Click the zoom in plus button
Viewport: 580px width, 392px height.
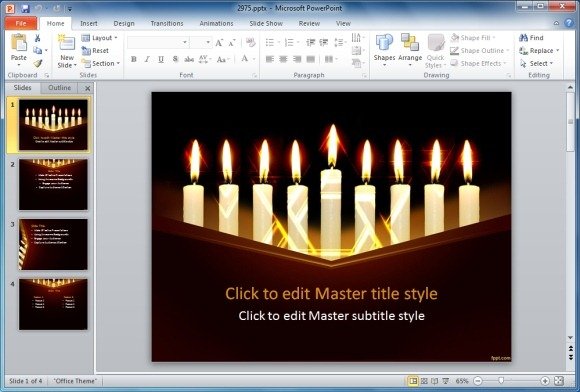coord(545,381)
